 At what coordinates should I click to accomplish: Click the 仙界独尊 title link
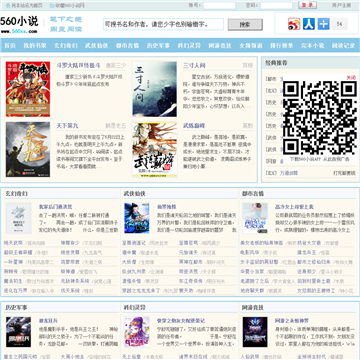167,207
